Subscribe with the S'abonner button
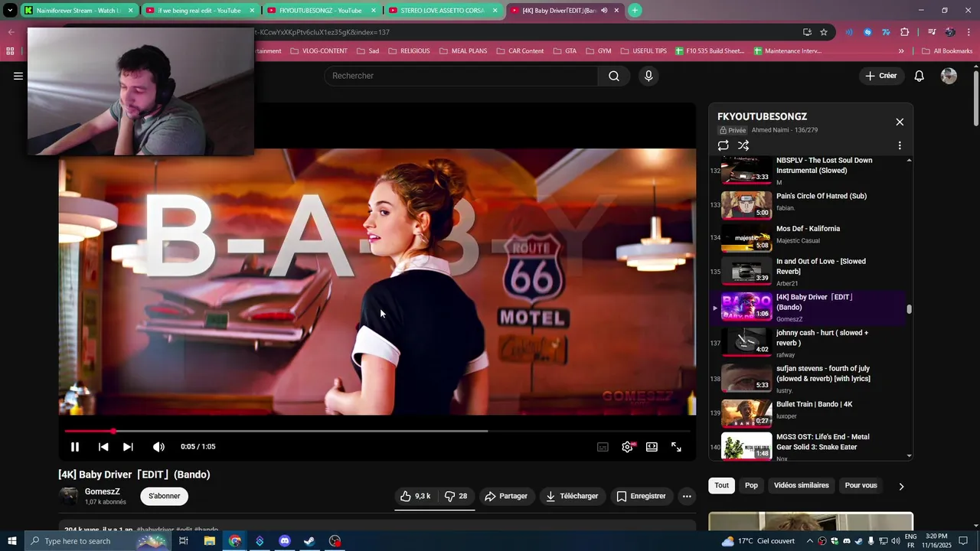Viewport: 980px width, 551px height. coord(164,496)
